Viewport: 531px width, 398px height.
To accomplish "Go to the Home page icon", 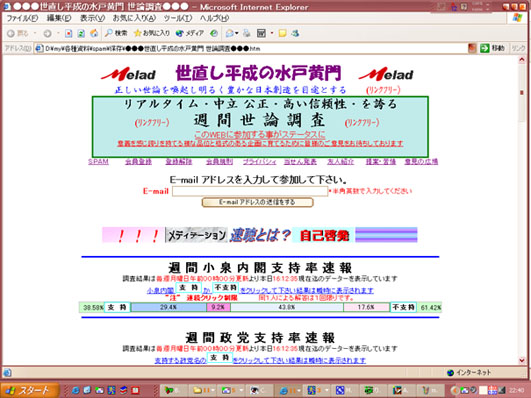I will [94, 33].
